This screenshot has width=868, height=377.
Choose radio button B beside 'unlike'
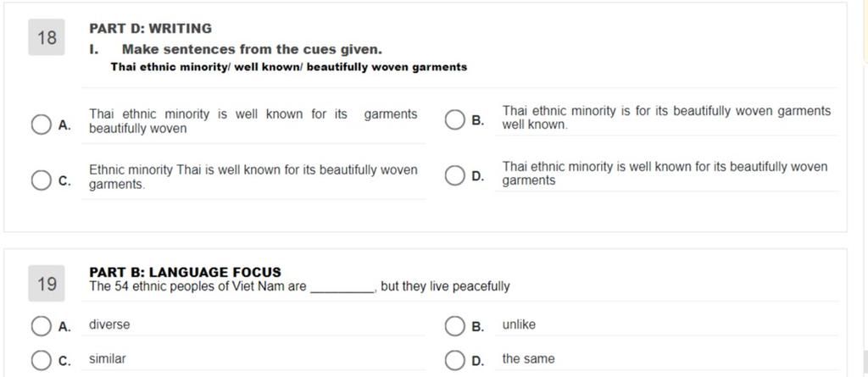point(454,326)
